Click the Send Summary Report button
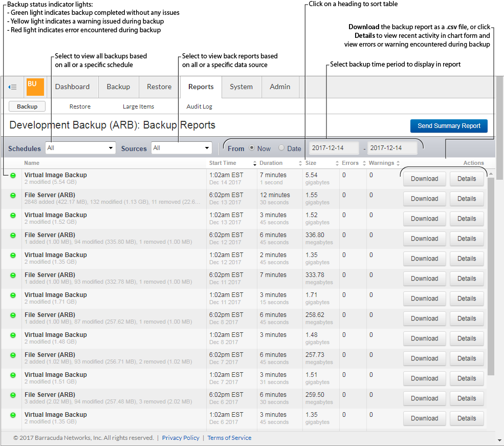The width and height of the screenshot is (504, 446). [x=449, y=126]
